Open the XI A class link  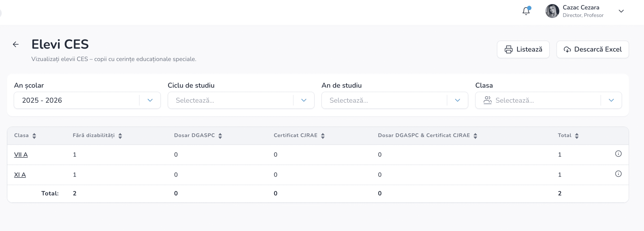click(20, 175)
